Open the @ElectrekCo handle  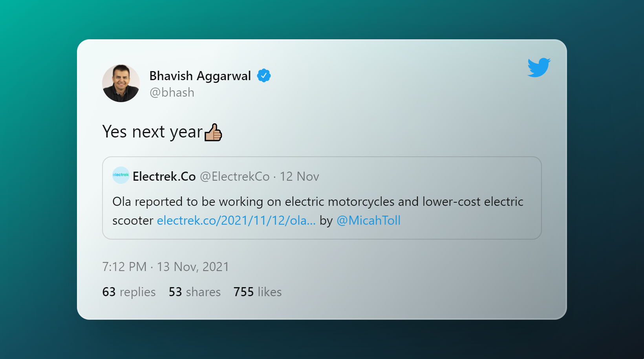click(235, 176)
